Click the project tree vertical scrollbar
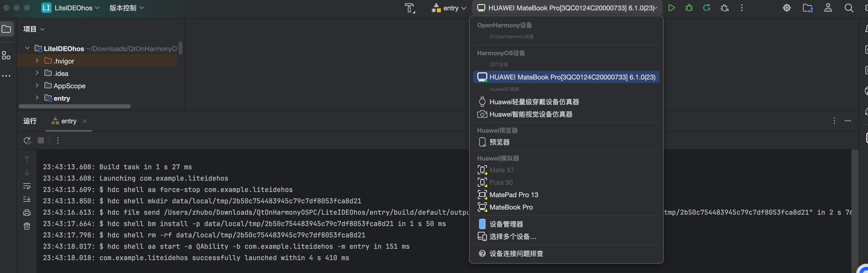The height and width of the screenshot is (273, 868). click(x=180, y=48)
